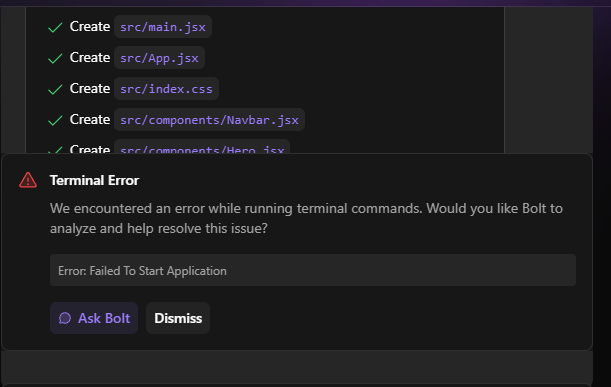The width and height of the screenshot is (611, 387).
Task: Click the green checkmark beside Navbar.jsx
Action: pos(55,120)
